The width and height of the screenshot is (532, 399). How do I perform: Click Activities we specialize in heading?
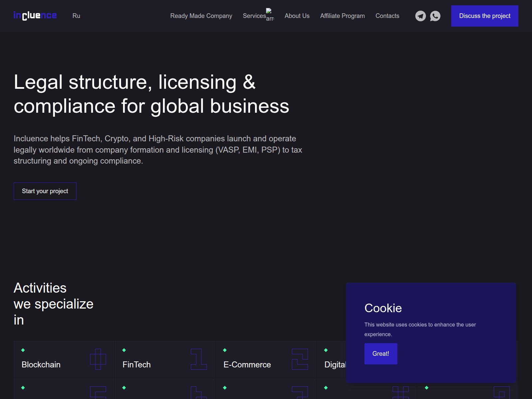[x=54, y=304]
